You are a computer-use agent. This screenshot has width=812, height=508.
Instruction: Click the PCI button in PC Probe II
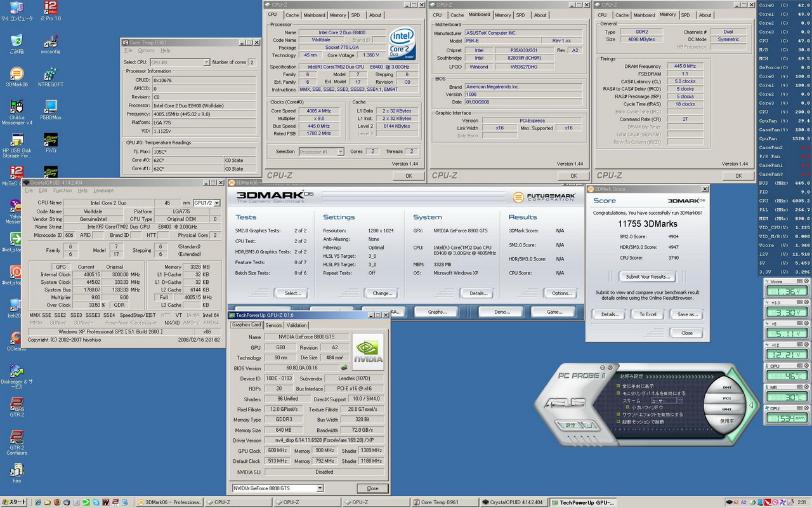[x=727, y=398]
